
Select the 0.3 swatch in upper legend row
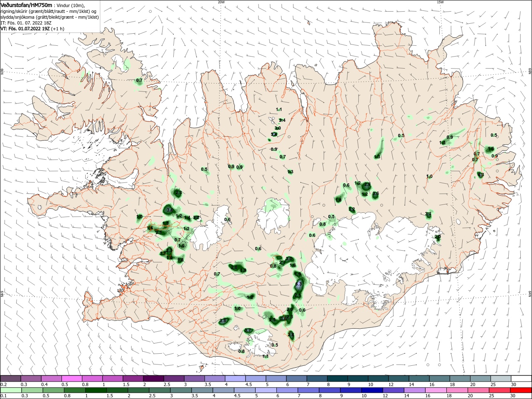pos(31,379)
